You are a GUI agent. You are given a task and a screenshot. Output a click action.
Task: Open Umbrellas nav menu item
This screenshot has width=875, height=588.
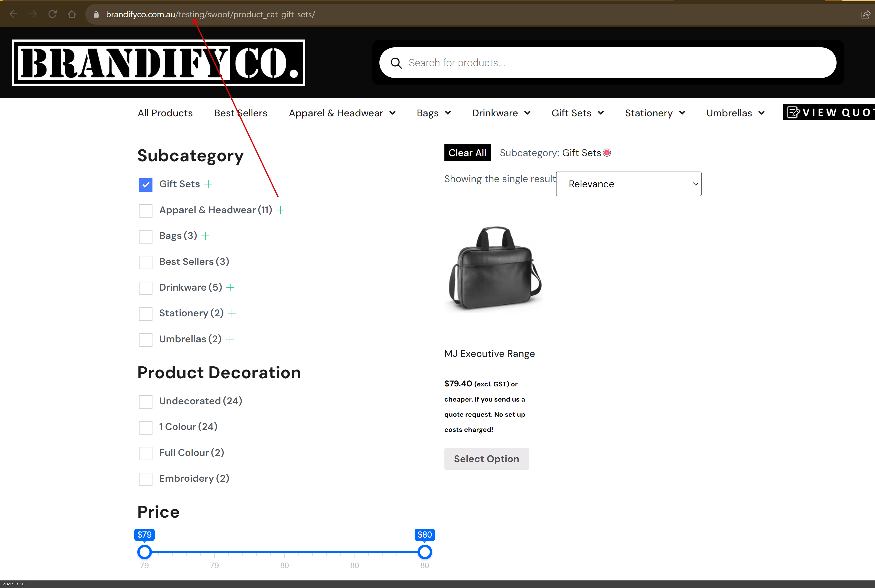coord(729,113)
